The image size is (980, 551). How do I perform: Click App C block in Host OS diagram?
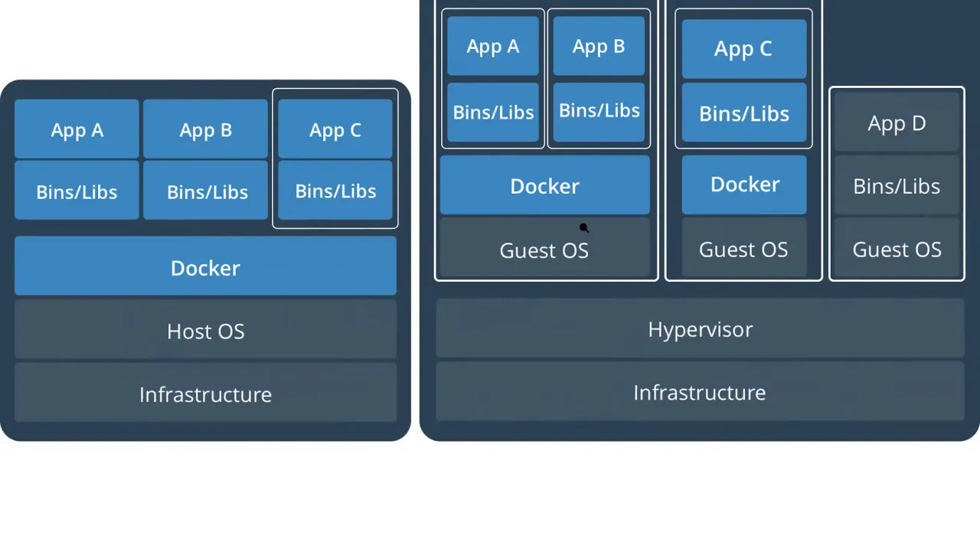(335, 129)
